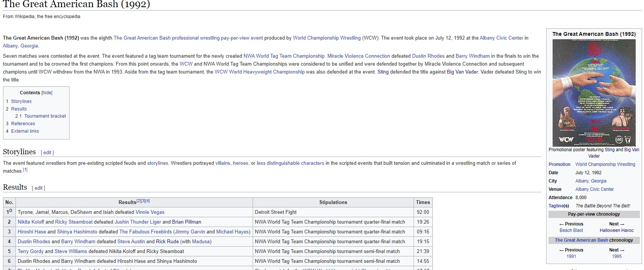
Task: Open The Great American Bash link in intro
Action: (x=142, y=38)
